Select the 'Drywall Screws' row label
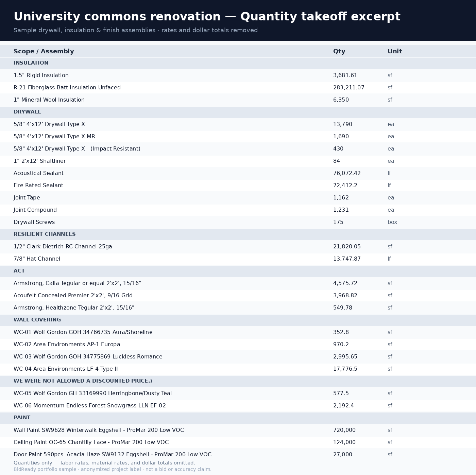The image size is (476, 475). coord(34,222)
